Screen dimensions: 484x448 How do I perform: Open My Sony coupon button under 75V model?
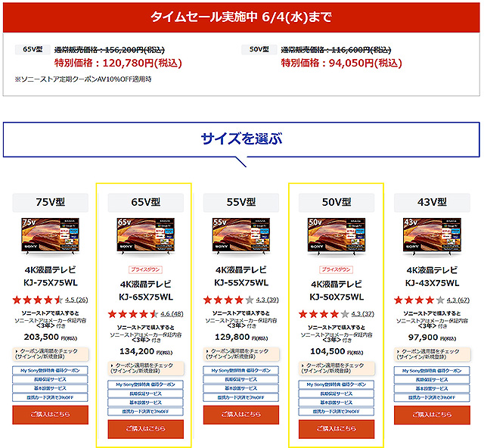51,370
